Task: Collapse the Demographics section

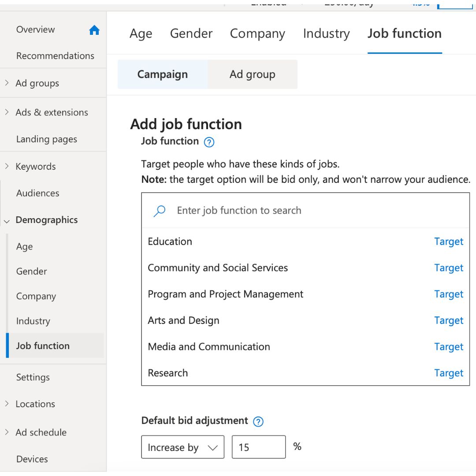Action: tap(7, 220)
